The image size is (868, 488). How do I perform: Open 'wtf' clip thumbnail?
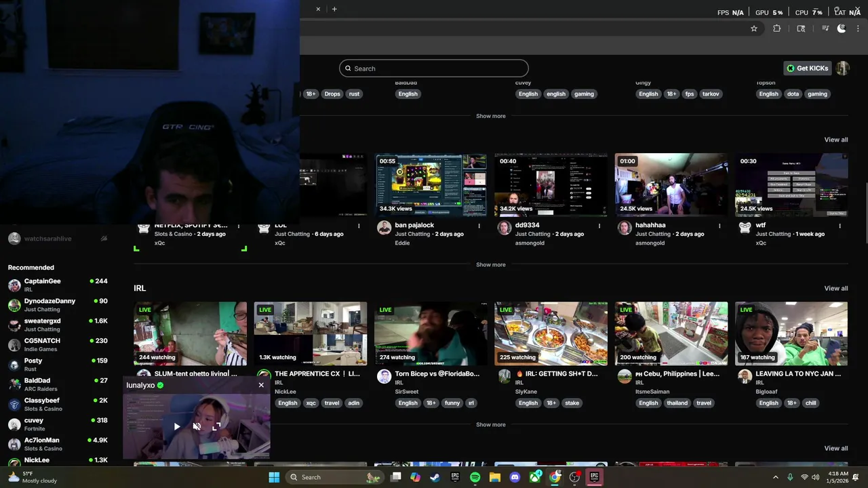click(791, 185)
